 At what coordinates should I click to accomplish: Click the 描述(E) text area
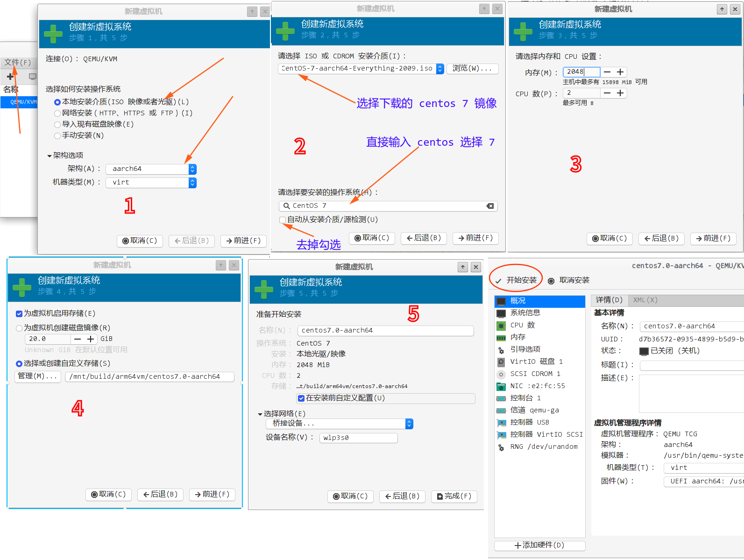click(x=692, y=394)
